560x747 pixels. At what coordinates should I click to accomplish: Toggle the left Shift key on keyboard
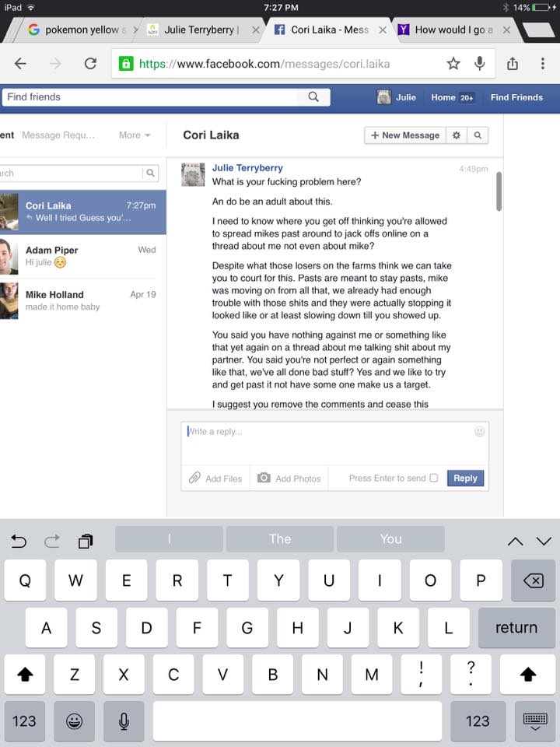point(25,674)
